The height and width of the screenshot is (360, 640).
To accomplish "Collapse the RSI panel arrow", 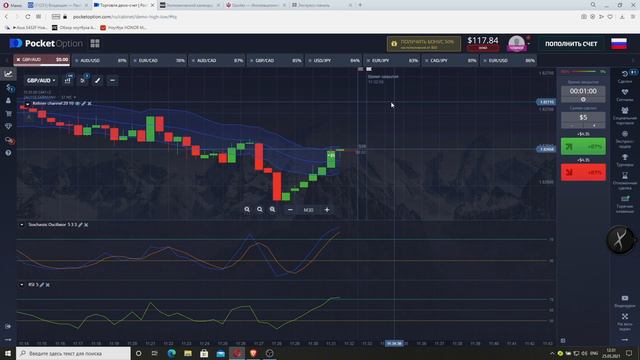I will coord(22,285).
